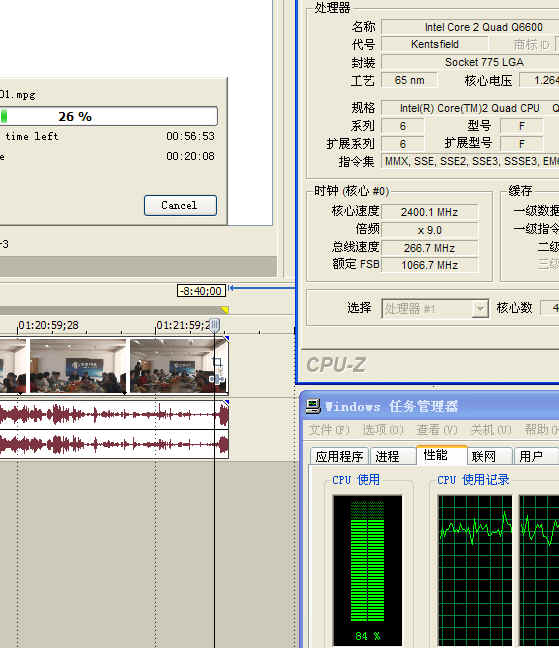Click the instructions field 'MMX, SSE, SSE2'
This screenshot has width=559, height=648.
(470, 161)
